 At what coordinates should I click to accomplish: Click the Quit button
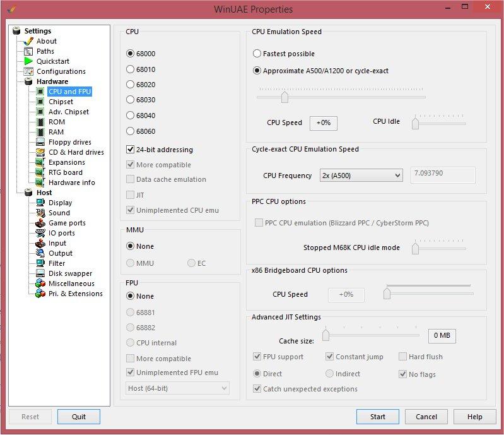click(x=79, y=417)
